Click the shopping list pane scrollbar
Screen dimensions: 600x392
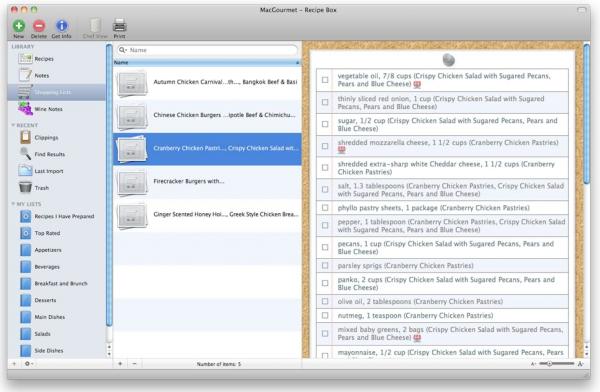[587, 114]
